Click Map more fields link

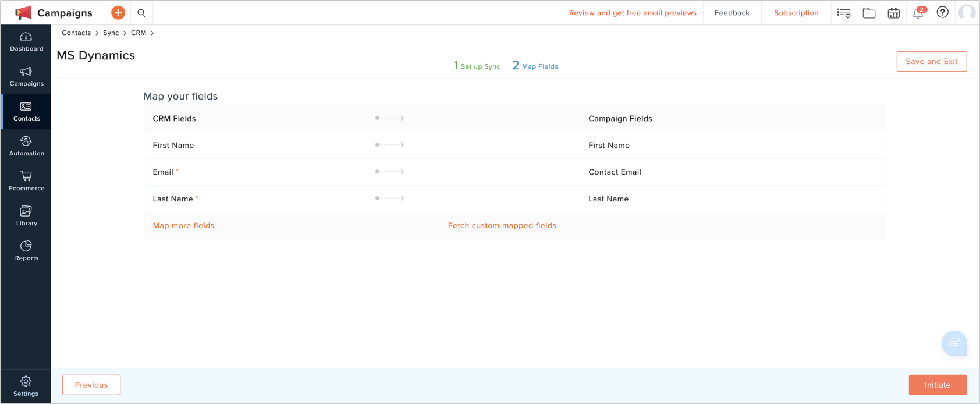pyautogui.click(x=183, y=226)
